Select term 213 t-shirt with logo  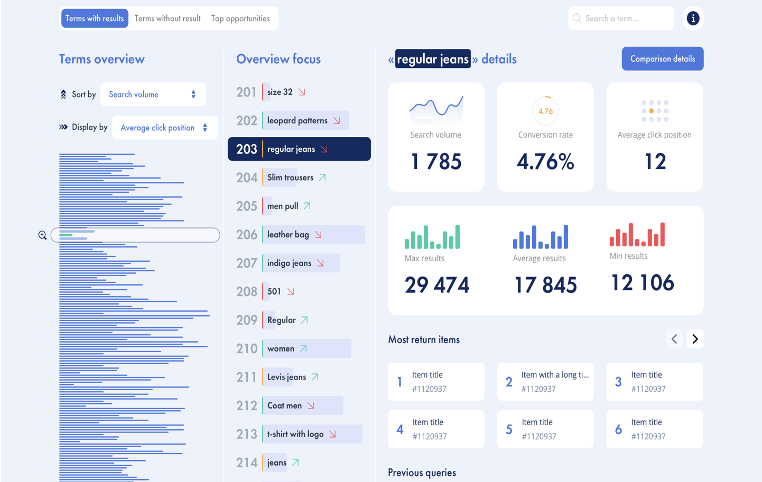pyautogui.click(x=299, y=434)
